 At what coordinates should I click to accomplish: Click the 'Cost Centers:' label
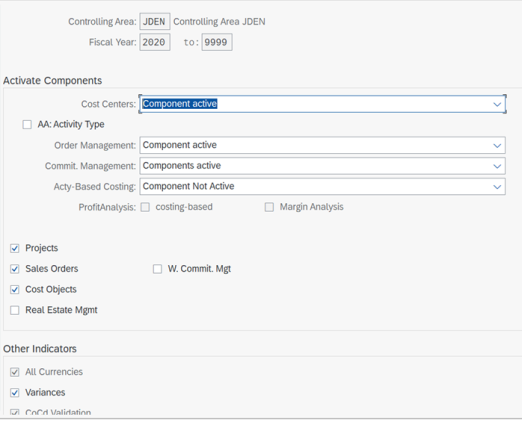coord(109,104)
